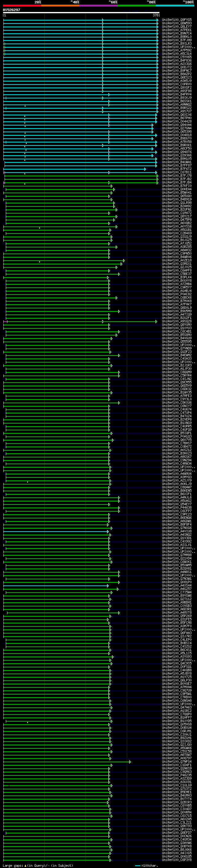This screenshot has width=197, height=868.
Task: Open hit UniRef100_Q6XC06
Action: point(176,115)
